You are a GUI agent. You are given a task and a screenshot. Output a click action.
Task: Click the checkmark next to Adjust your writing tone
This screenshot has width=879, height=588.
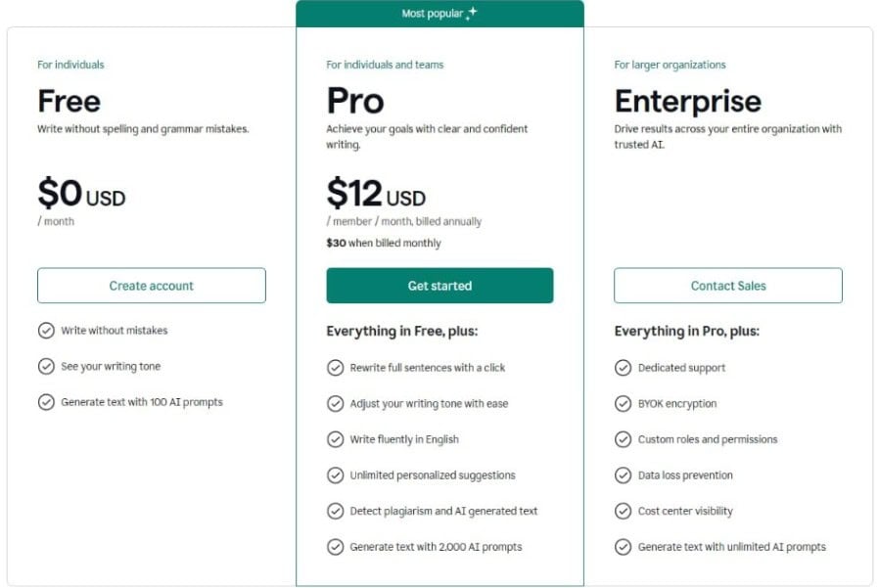click(x=334, y=403)
